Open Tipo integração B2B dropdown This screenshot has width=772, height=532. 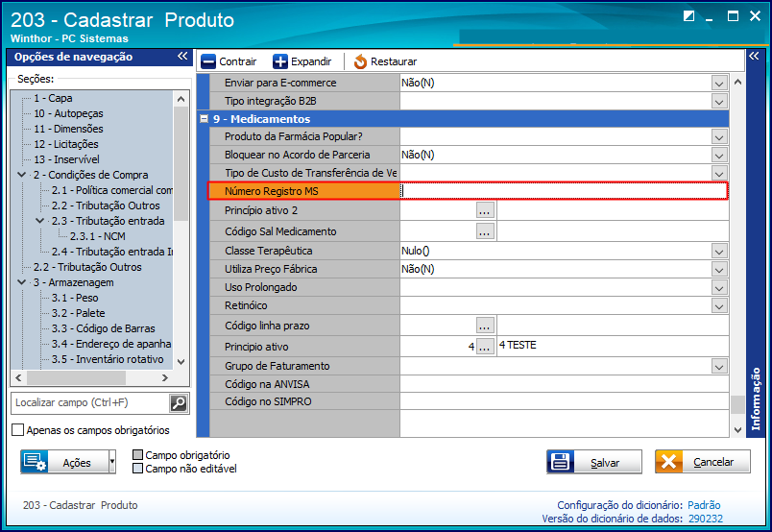pyautogui.click(x=719, y=101)
